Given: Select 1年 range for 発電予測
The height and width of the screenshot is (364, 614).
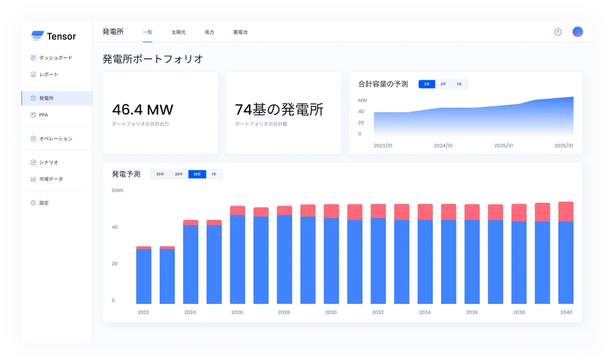Looking at the screenshot, I should pos(214,174).
